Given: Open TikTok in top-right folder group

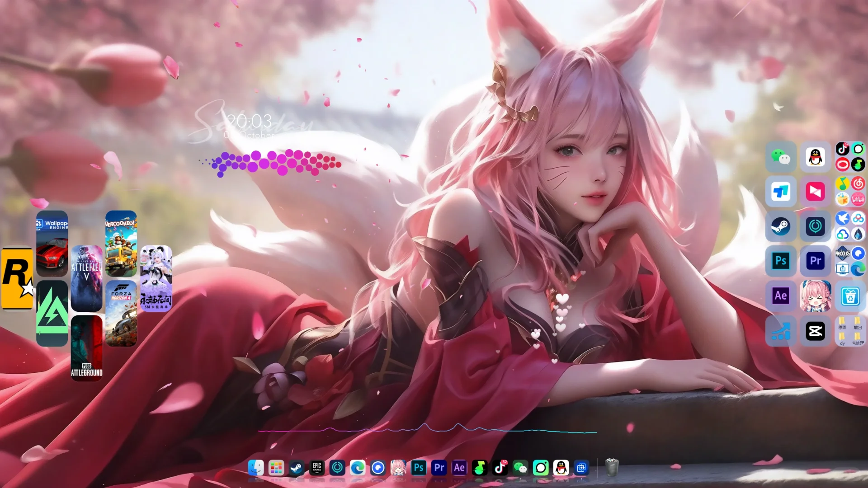Looking at the screenshot, I should pyautogui.click(x=842, y=149).
